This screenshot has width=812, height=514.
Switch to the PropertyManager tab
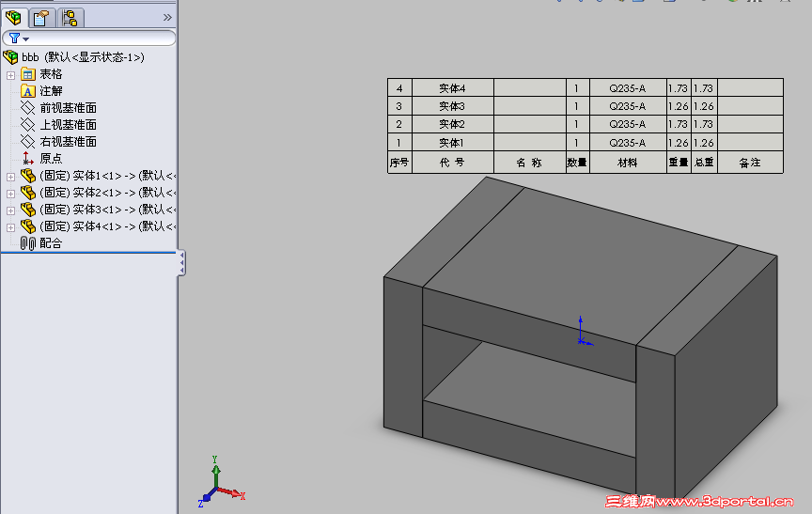pyautogui.click(x=41, y=18)
